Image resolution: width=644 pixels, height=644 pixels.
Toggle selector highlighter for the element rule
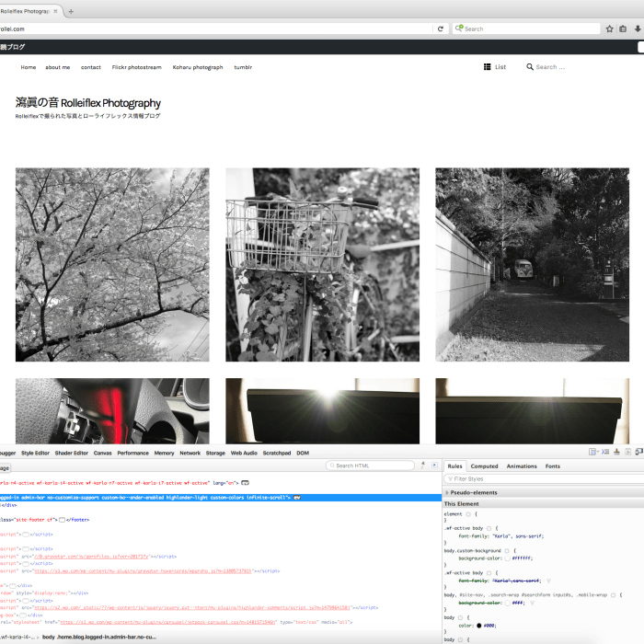point(467,514)
